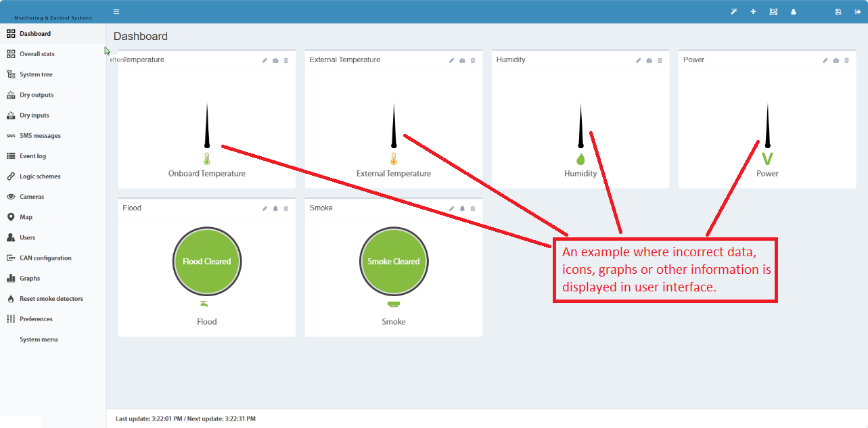Edit the External Temperature widget
Image resolution: width=868 pixels, height=428 pixels.
point(452,60)
